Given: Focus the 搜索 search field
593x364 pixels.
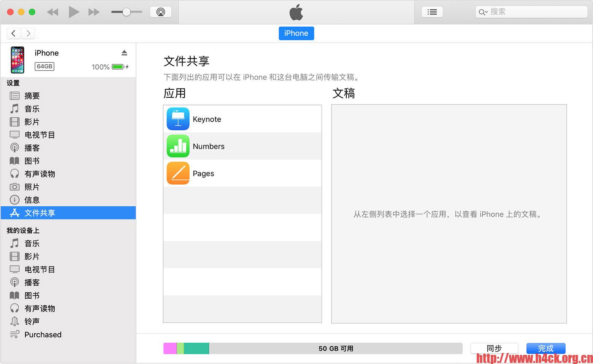Looking at the screenshot, I should click(x=531, y=12).
